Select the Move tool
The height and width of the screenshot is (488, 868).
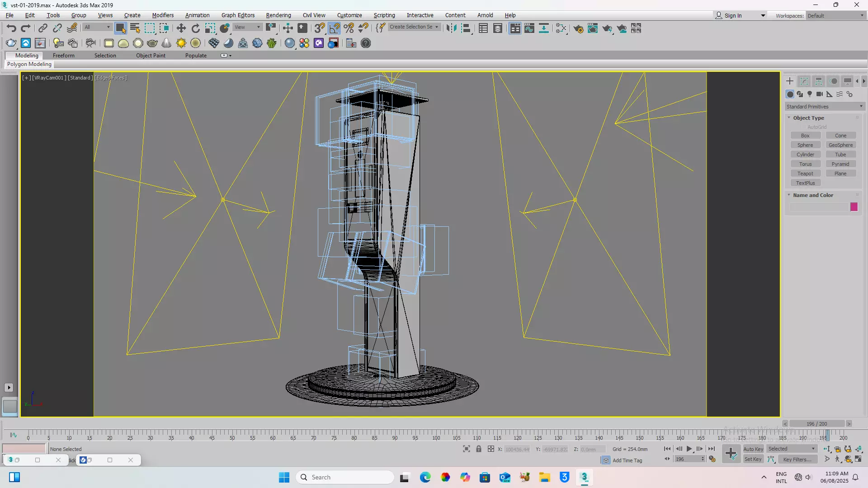click(181, 28)
